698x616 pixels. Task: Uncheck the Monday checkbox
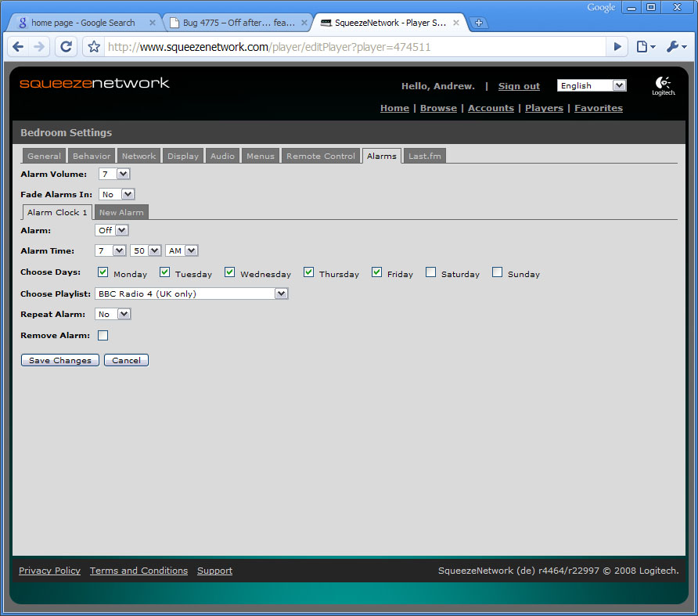pyautogui.click(x=103, y=272)
